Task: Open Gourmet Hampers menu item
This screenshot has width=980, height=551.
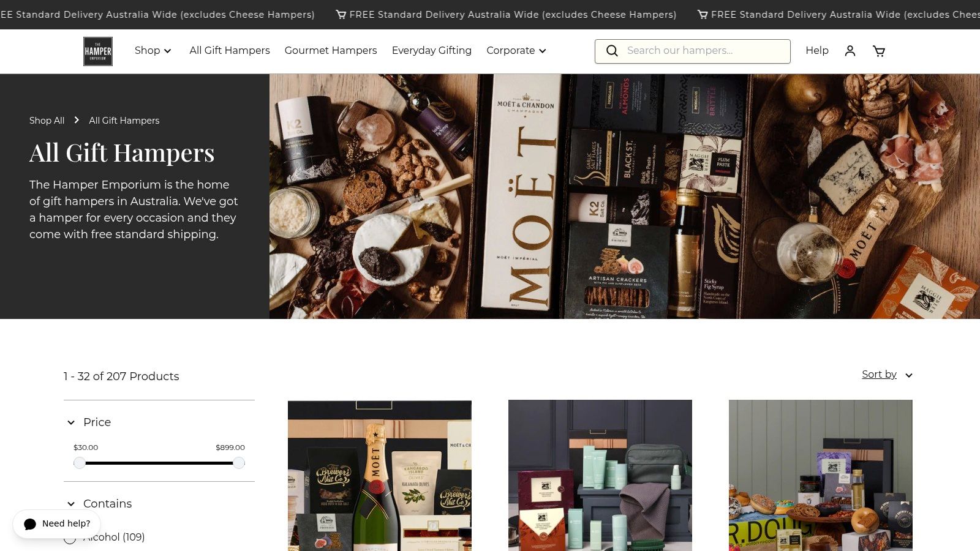Action: click(331, 51)
